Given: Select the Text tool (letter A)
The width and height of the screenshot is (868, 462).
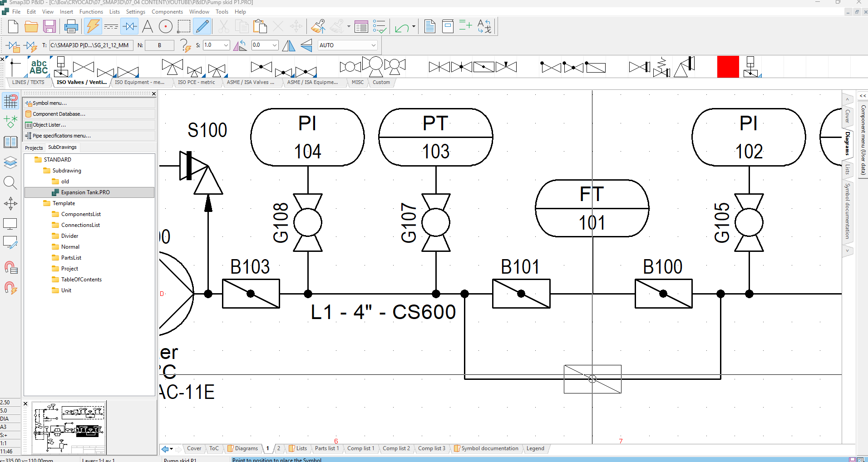Looking at the screenshot, I should coord(148,26).
